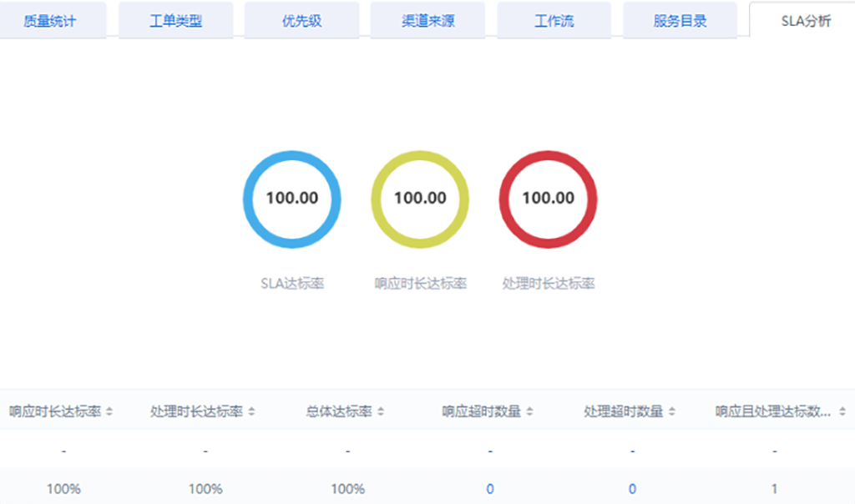Image resolution: width=855 pixels, height=504 pixels.
Task: Click the 响应超时数量 column header text
Action: [x=482, y=411]
